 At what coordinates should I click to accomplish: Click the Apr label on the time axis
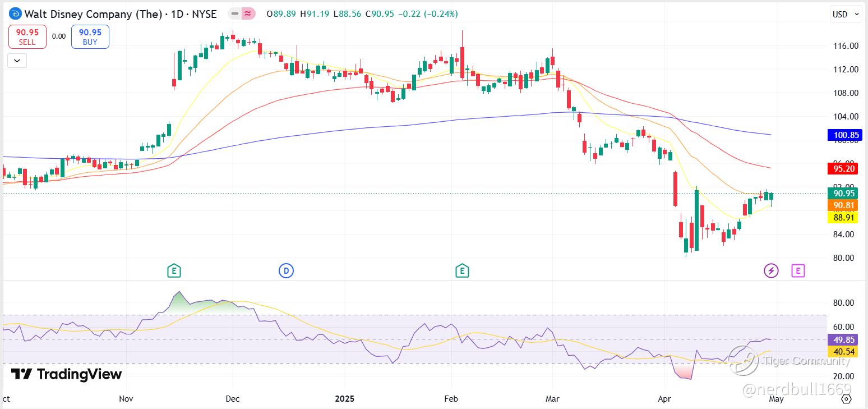pos(664,399)
